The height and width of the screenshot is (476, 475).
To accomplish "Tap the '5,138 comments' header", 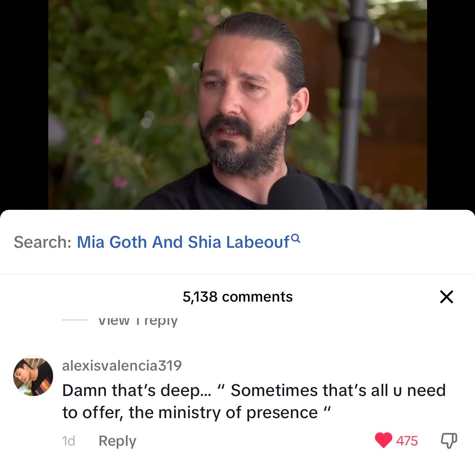I will click(x=237, y=297).
